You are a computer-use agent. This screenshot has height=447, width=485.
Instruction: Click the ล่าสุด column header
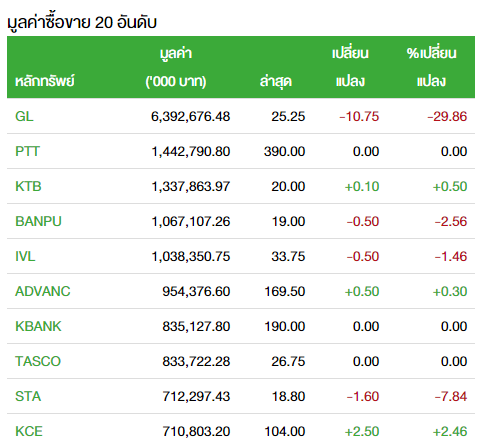click(x=276, y=81)
